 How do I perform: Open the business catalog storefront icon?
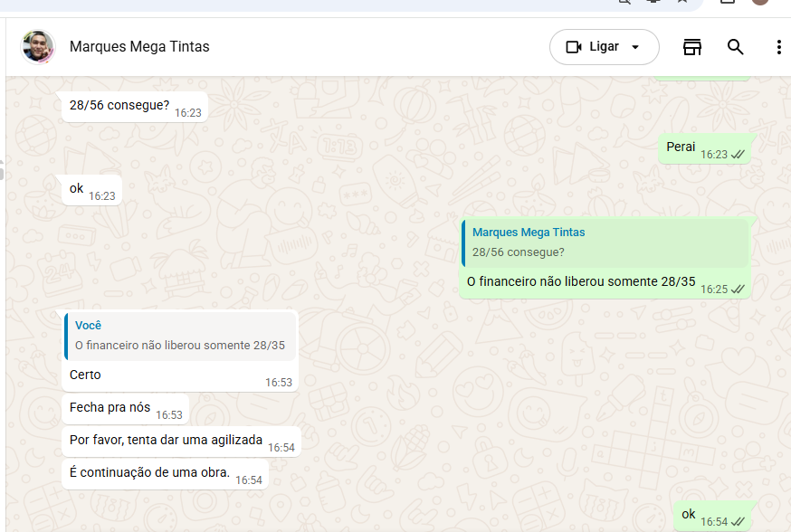coord(692,47)
